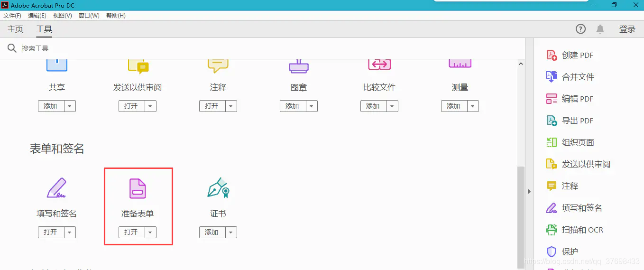Click 添加 button under 共享
The height and width of the screenshot is (270, 644).
51,106
